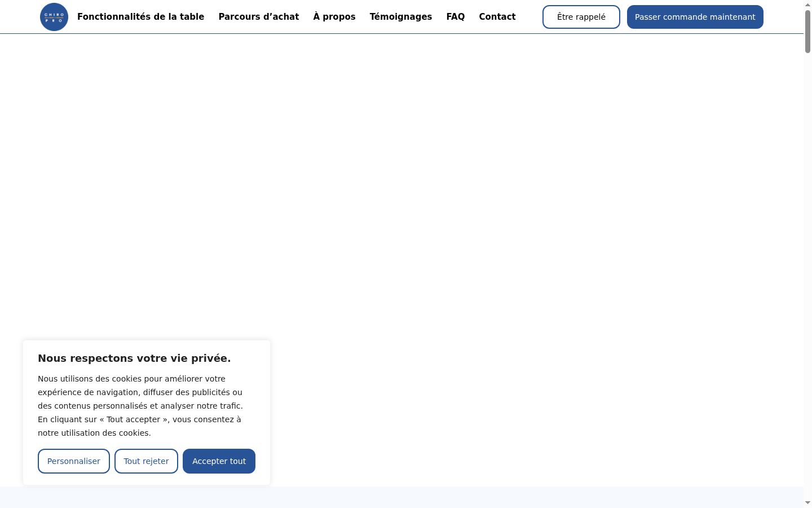Screen dimensions: 812x508
Task: Navigate to Contact page
Action: tap(497, 17)
